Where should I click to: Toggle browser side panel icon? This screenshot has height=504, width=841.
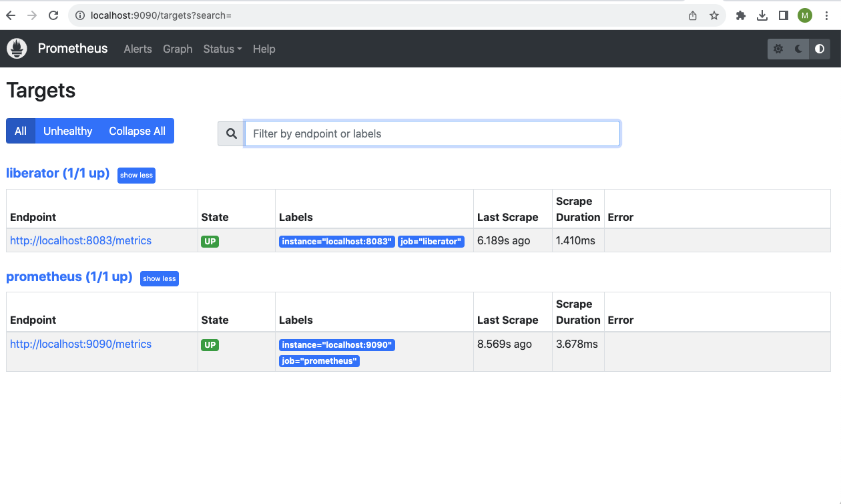784,15
